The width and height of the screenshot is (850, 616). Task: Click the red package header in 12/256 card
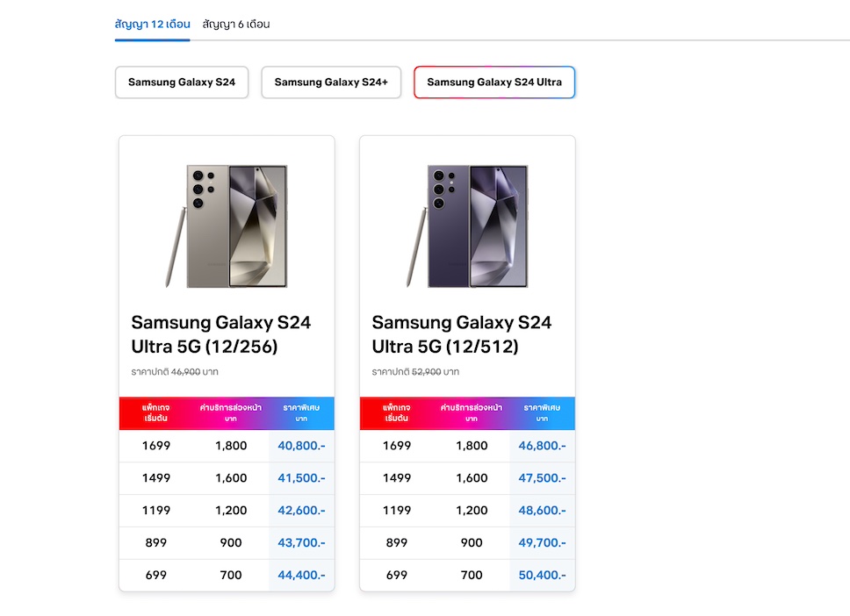coord(156,412)
